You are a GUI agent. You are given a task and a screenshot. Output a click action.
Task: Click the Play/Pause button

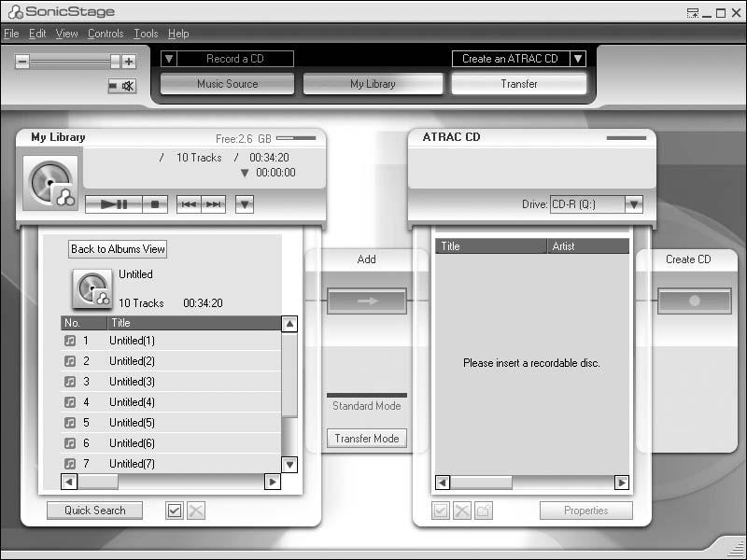pyautogui.click(x=114, y=204)
